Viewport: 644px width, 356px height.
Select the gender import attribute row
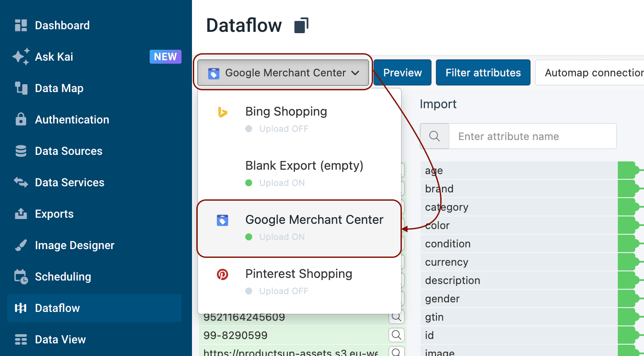click(x=519, y=299)
